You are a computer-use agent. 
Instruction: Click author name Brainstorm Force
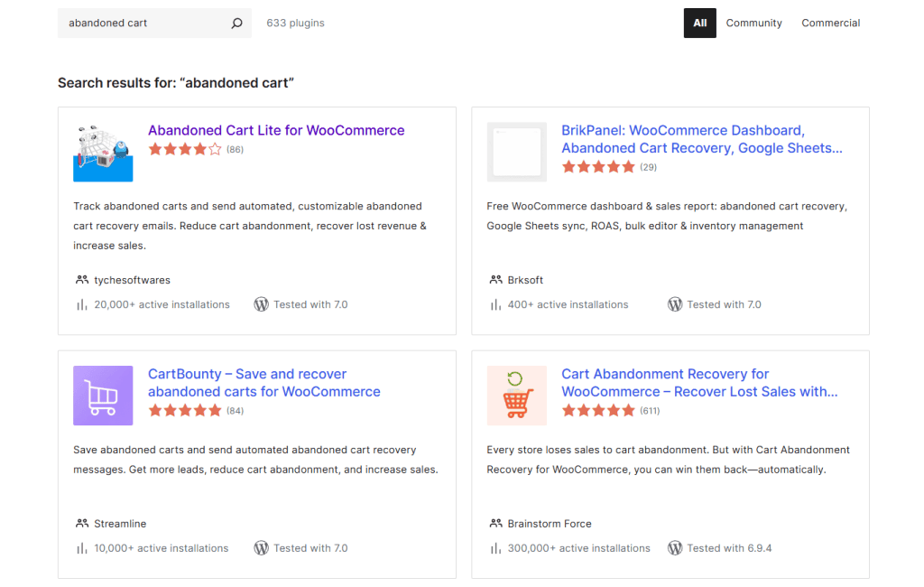550,524
